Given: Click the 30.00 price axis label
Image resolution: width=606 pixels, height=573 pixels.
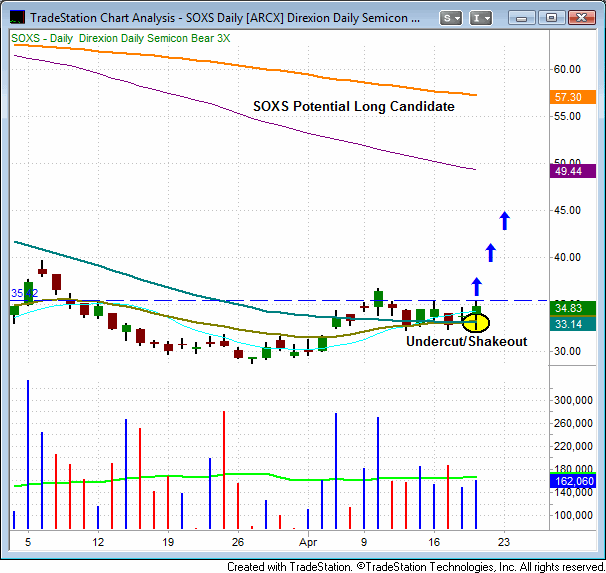Looking at the screenshot, I should [567, 351].
